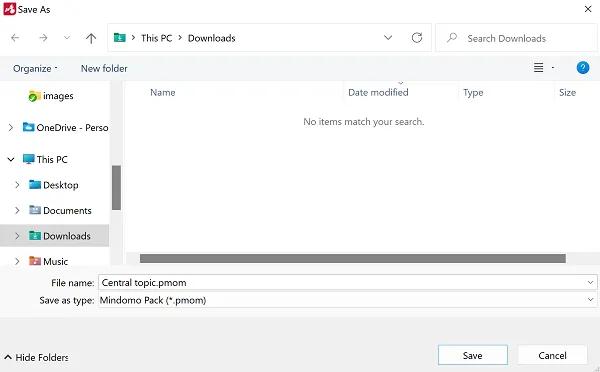Image resolution: width=600 pixels, height=372 pixels.
Task: Select Documents folder in sidebar
Action: (x=60, y=210)
